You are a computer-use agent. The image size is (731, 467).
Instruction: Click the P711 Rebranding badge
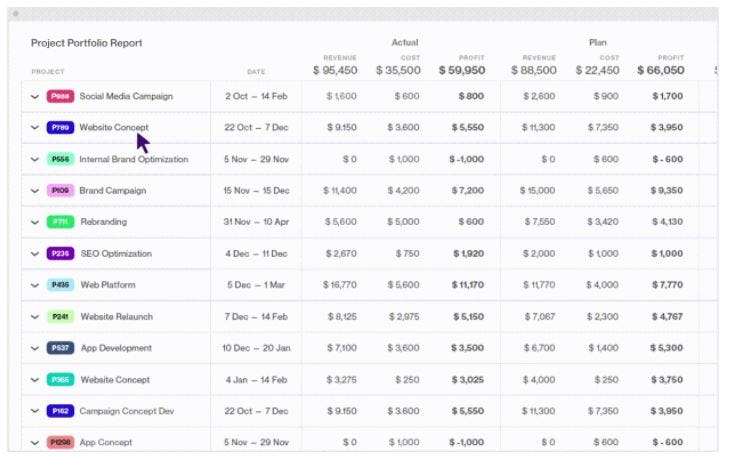(x=60, y=222)
